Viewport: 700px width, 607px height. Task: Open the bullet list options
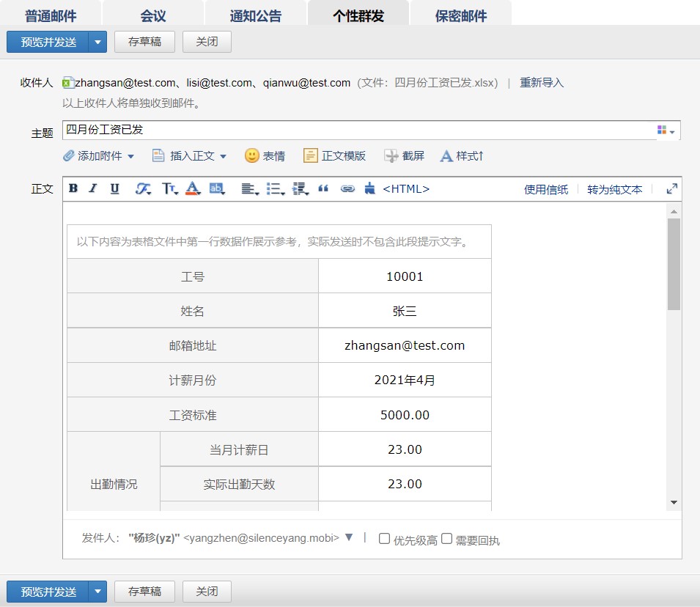[275, 189]
